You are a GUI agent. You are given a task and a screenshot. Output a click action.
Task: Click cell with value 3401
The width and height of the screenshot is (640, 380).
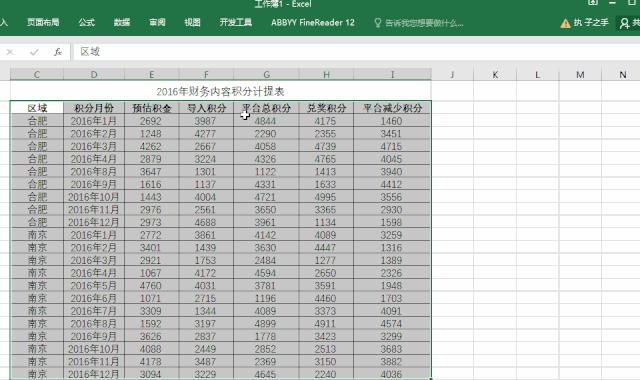151,247
